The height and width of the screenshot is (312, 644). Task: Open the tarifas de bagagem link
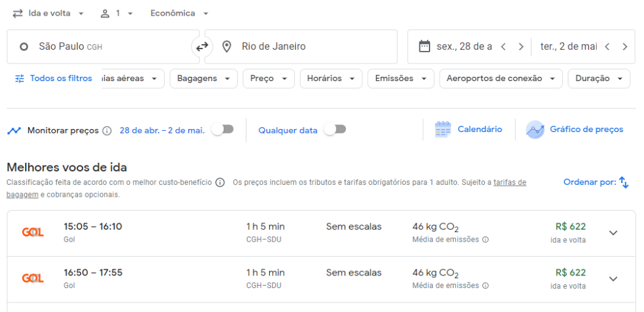(509, 183)
